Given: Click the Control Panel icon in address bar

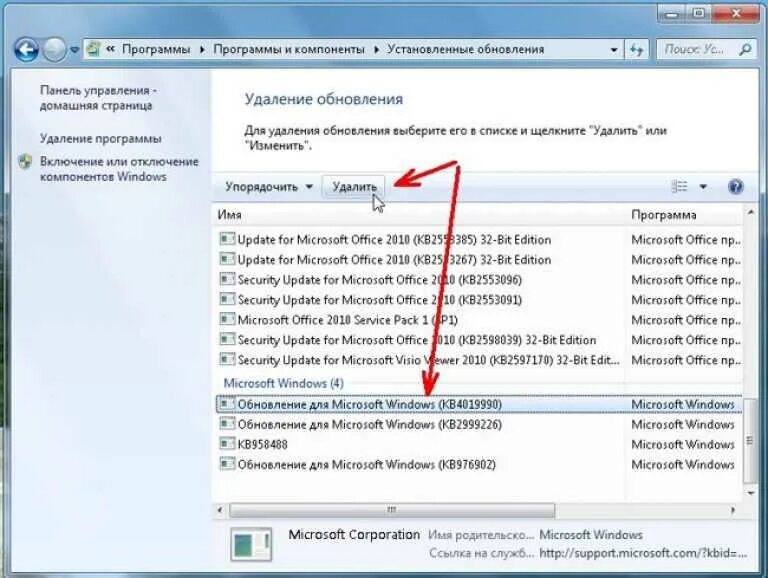Looking at the screenshot, I should click(93, 49).
